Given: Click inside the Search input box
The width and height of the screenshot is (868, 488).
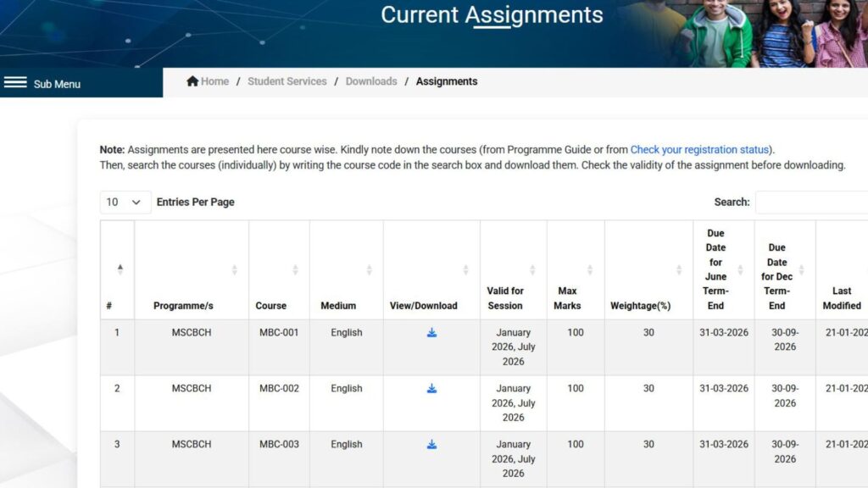Looking at the screenshot, I should (x=814, y=202).
